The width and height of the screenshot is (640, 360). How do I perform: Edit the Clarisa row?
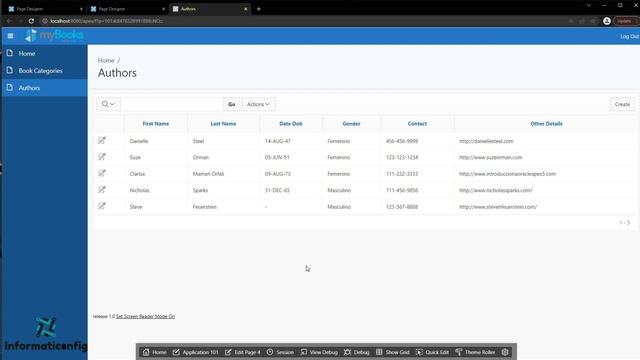[102, 173]
